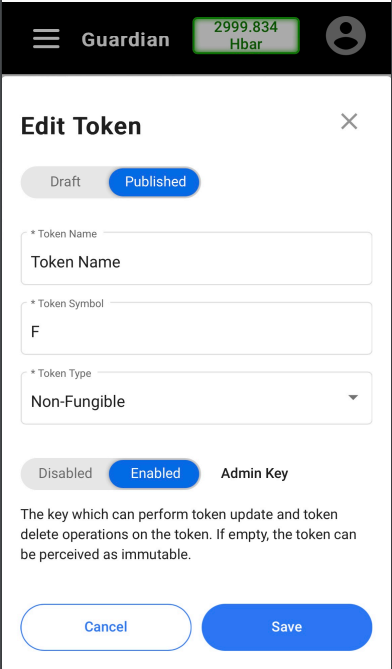Save the token changes
The image size is (392, 669).
[287, 627]
